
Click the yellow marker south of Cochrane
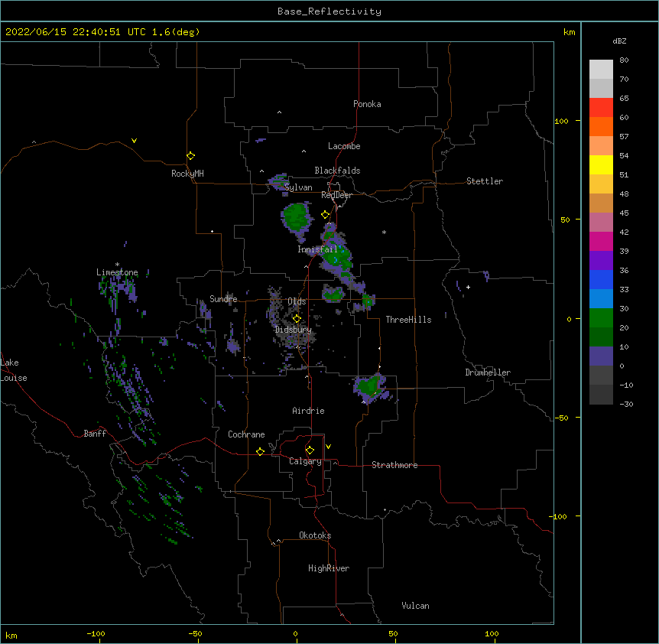click(x=260, y=451)
